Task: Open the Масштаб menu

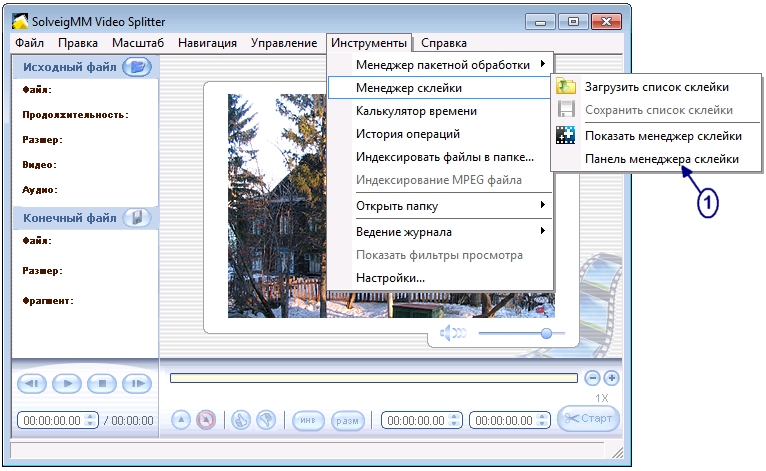Action: (x=138, y=43)
